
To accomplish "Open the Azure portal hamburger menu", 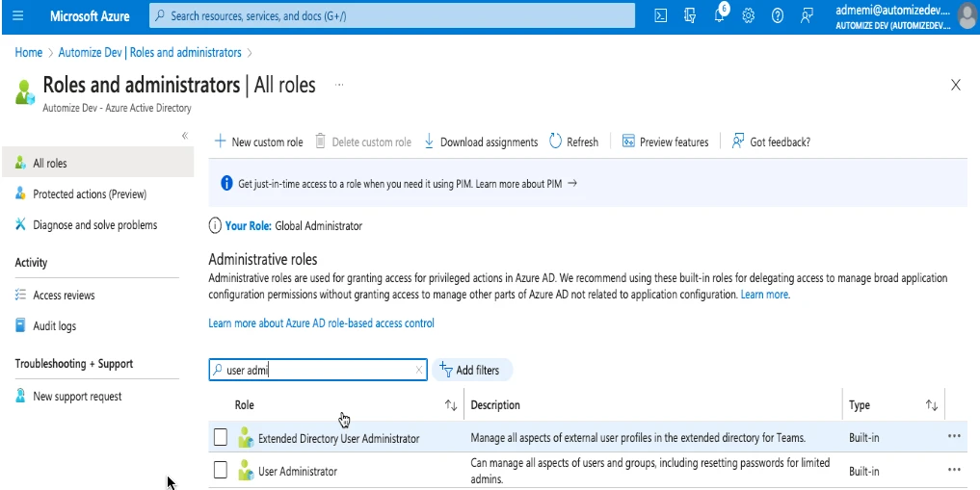I will pos(17,16).
